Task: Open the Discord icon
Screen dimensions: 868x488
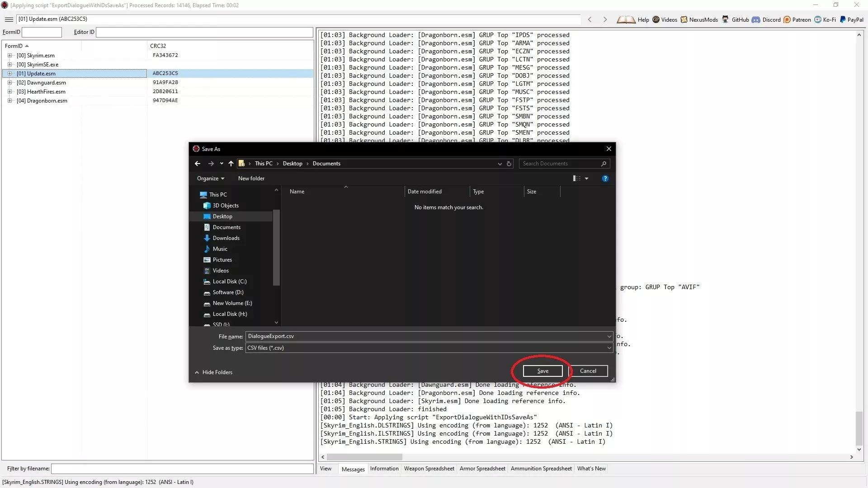Action: [756, 19]
